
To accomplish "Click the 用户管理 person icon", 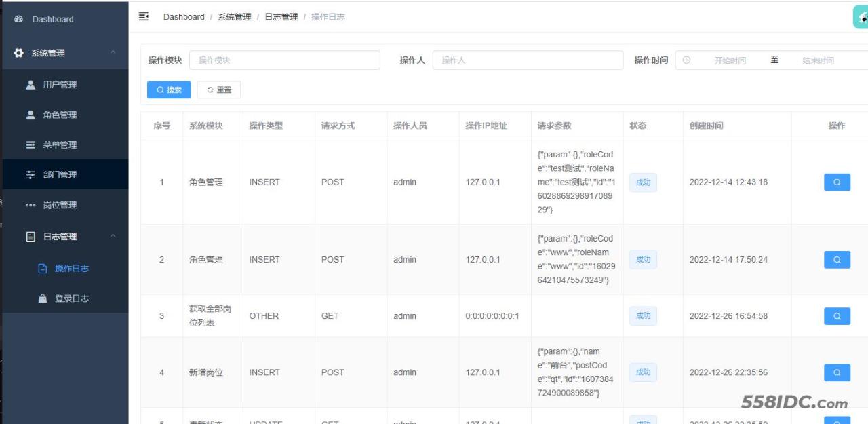I will [31, 85].
